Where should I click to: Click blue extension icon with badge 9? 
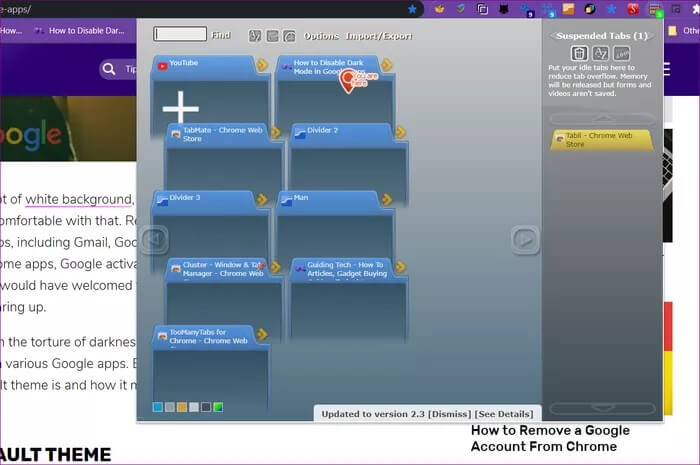coord(527,9)
